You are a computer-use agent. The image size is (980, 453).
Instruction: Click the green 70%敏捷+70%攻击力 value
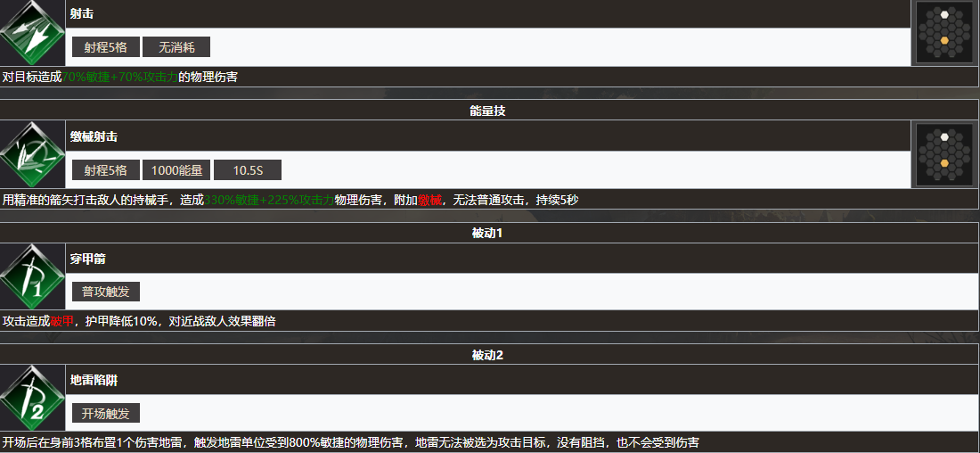[120, 78]
